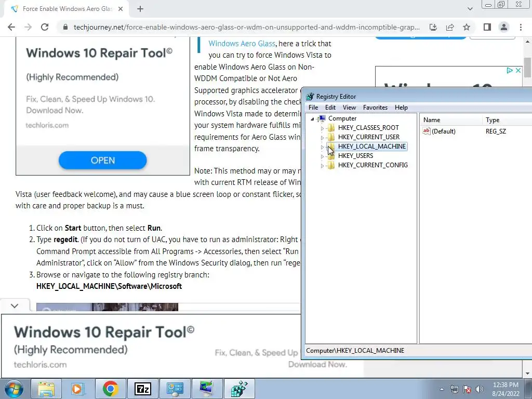532x399 pixels.
Task: Click the volume speaker tray icon
Action: [479, 389]
